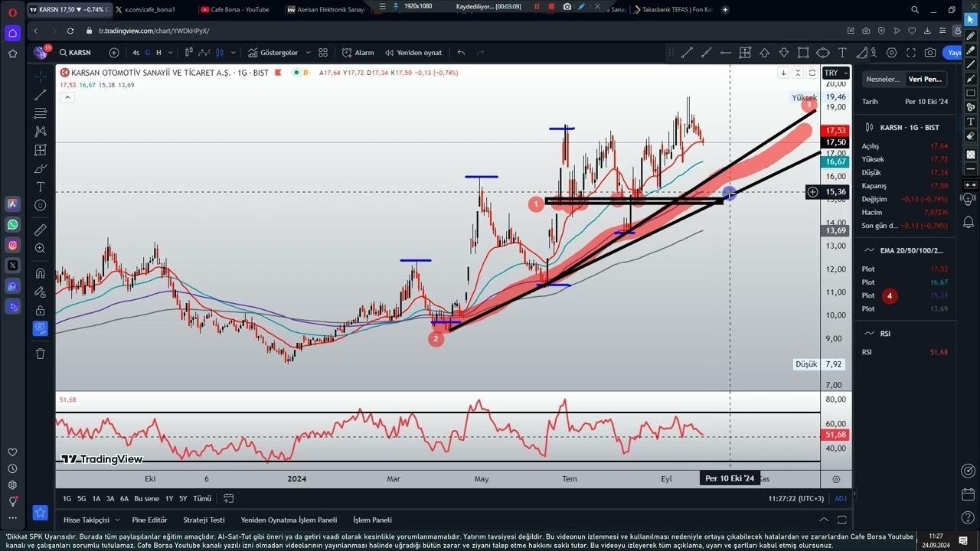Select the ellipse shape in floating drawing toolbar
980x551 pixels.
point(823,53)
